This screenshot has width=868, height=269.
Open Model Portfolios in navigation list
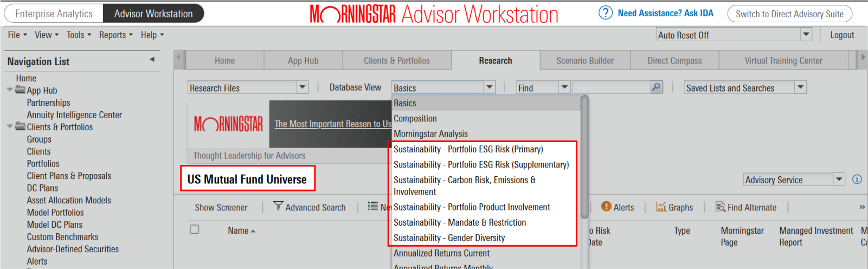[55, 212]
